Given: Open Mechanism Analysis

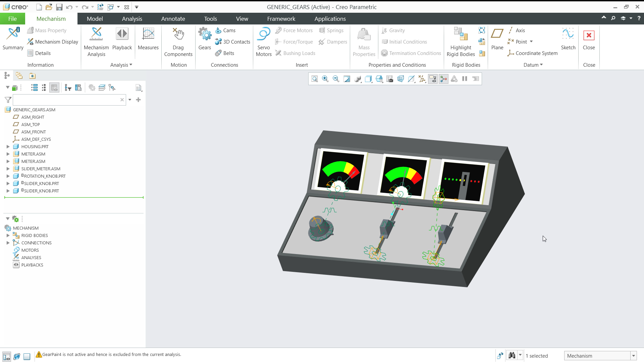Looking at the screenshot, I should [x=96, y=42].
